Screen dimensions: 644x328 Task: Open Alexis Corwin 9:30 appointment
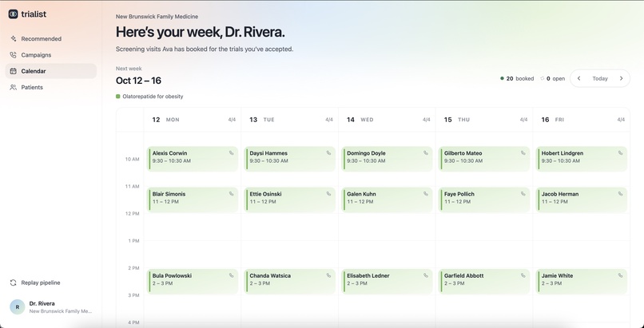click(x=193, y=159)
